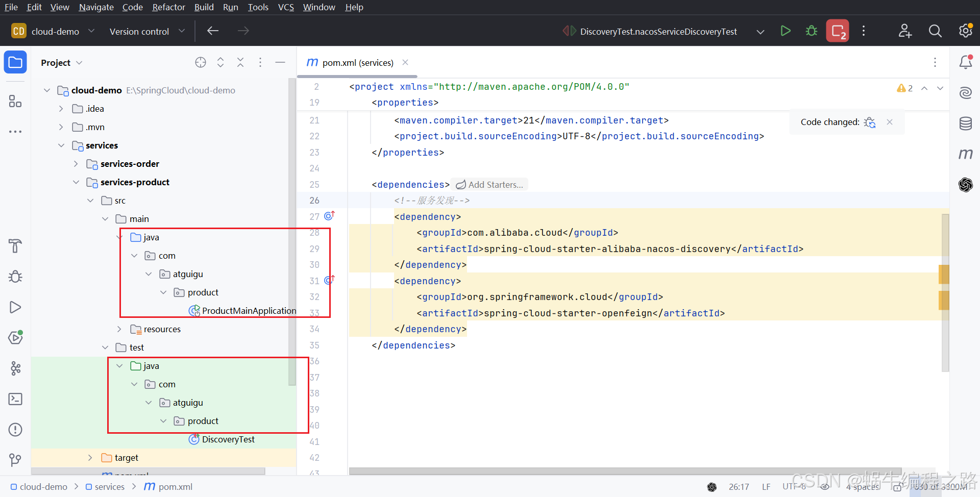Collapse all items in Project panel
Screen dimensions: 980x497
[240, 62]
